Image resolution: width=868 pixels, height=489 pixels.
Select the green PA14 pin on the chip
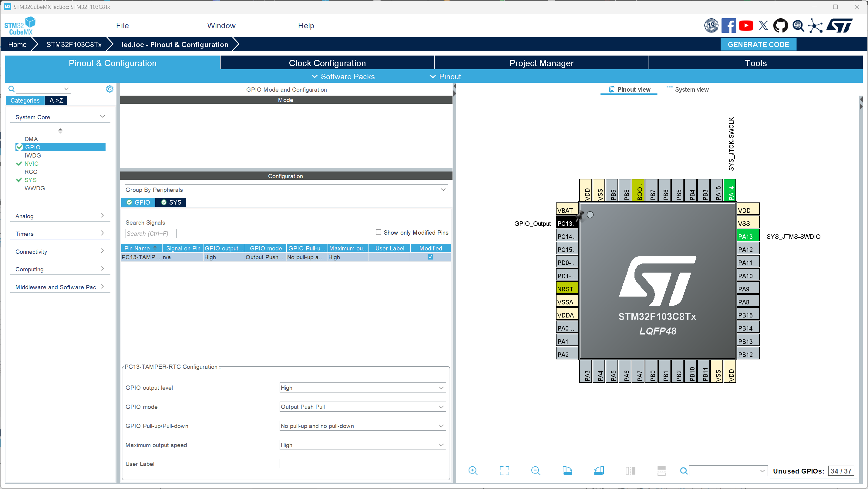click(x=729, y=191)
